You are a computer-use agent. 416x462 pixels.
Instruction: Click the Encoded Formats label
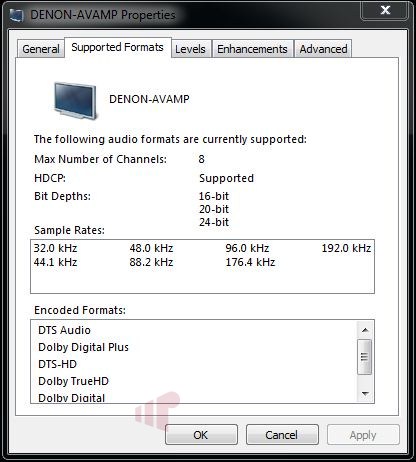coord(80,310)
